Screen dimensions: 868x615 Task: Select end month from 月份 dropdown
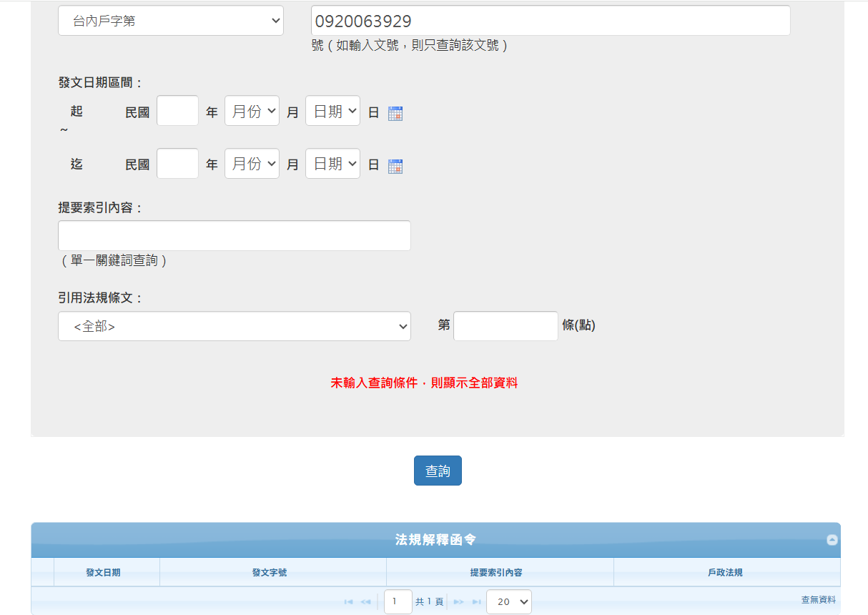252,164
